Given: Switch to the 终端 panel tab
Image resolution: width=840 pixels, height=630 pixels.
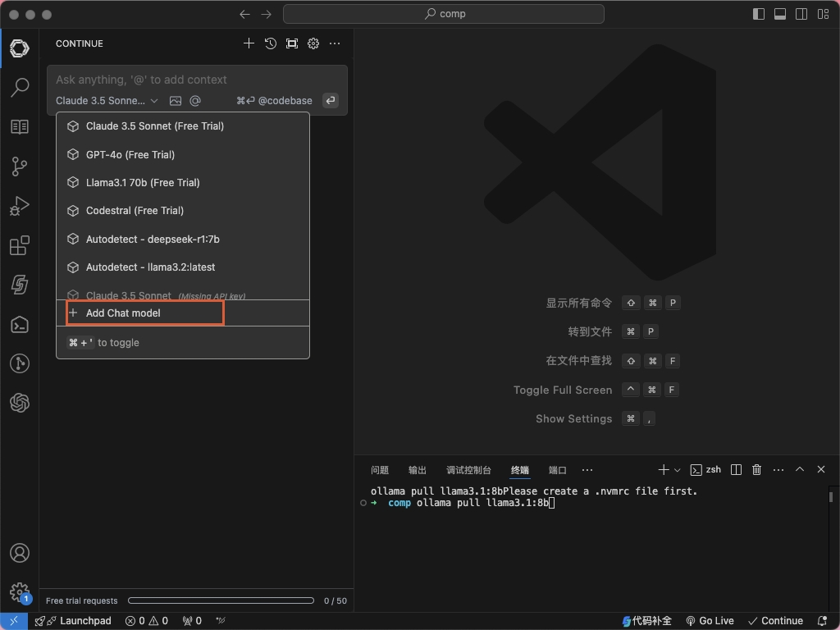Looking at the screenshot, I should (519, 470).
